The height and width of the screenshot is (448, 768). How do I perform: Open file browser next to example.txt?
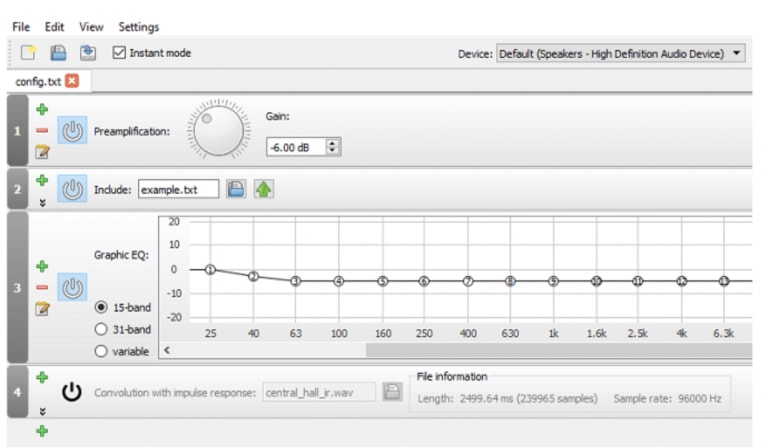[x=236, y=189]
